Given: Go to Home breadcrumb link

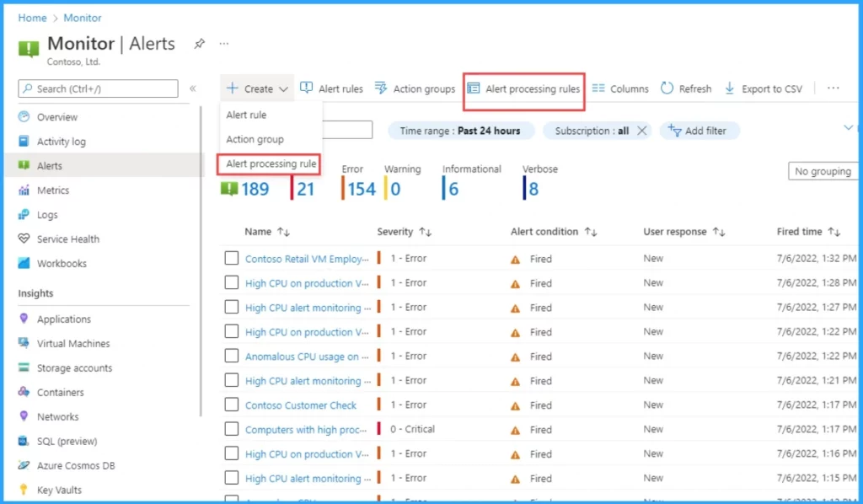Looking at the screenshot, I should tap(33, 18).
